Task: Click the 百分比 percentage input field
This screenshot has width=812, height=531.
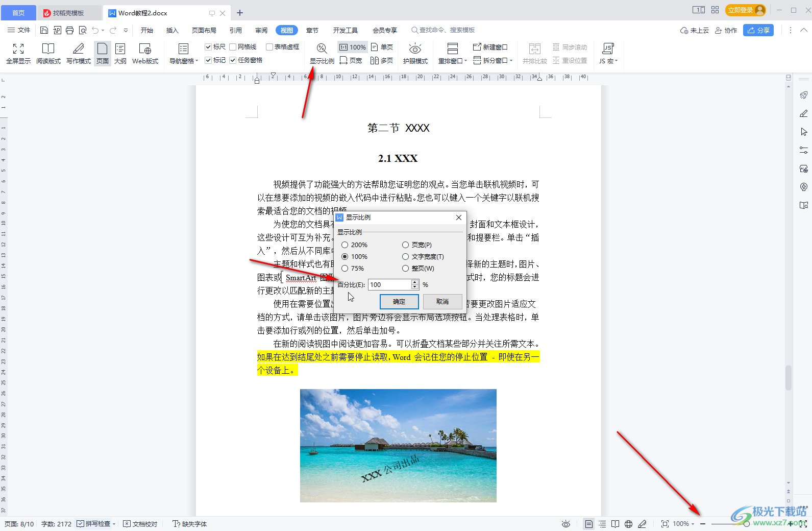Action: (389, 284)
